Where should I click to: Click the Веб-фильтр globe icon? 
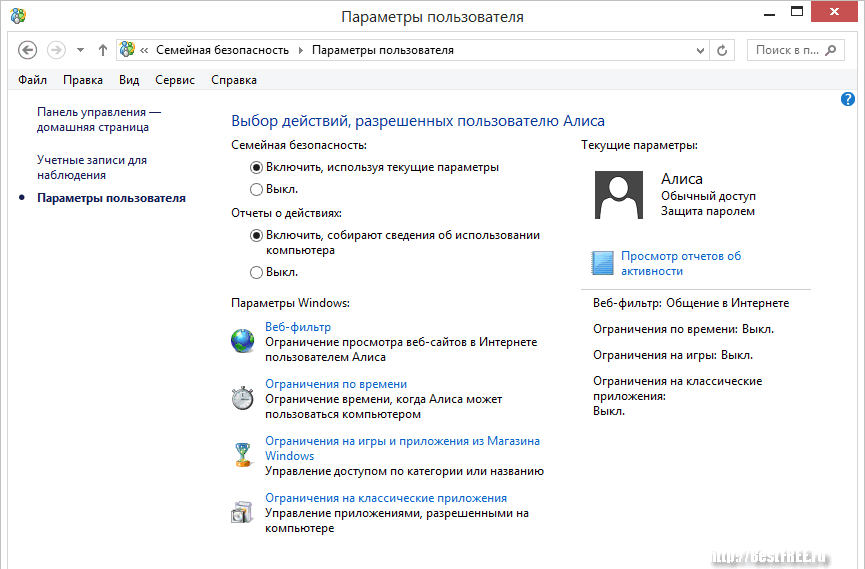click(x=243, y=341)
